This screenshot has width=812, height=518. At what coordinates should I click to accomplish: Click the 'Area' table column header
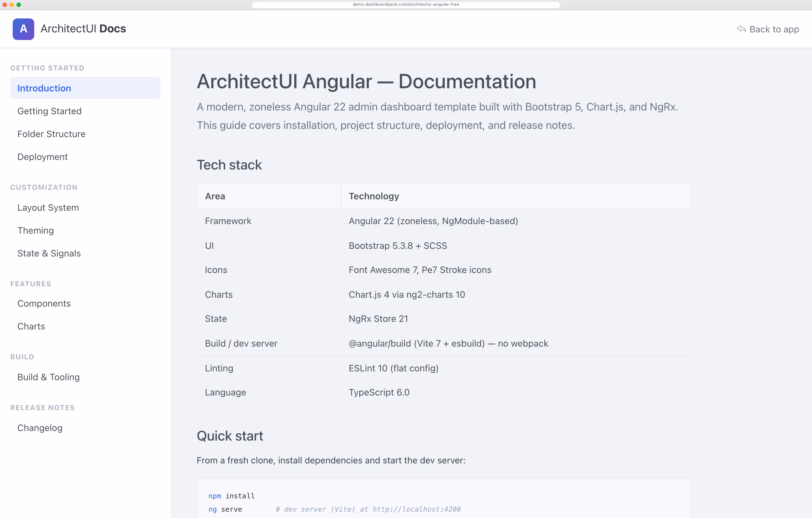coord(269,196)
